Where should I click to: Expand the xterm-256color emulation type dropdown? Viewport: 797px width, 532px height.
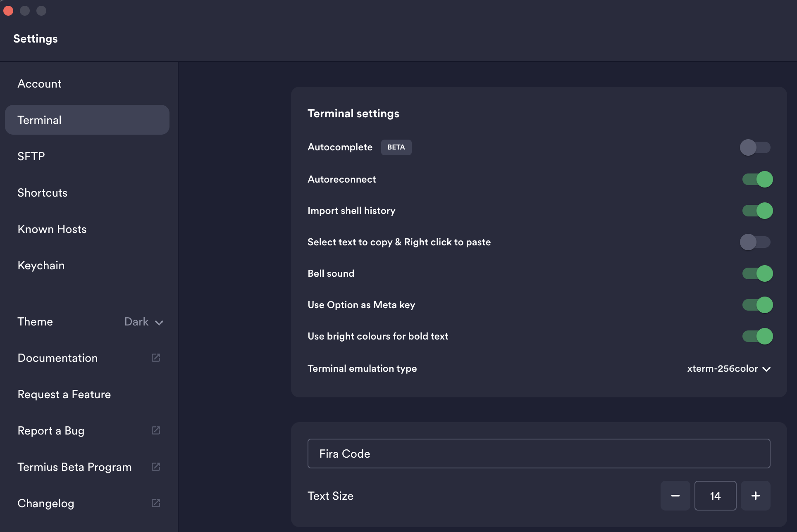click(x=728, y=368)
